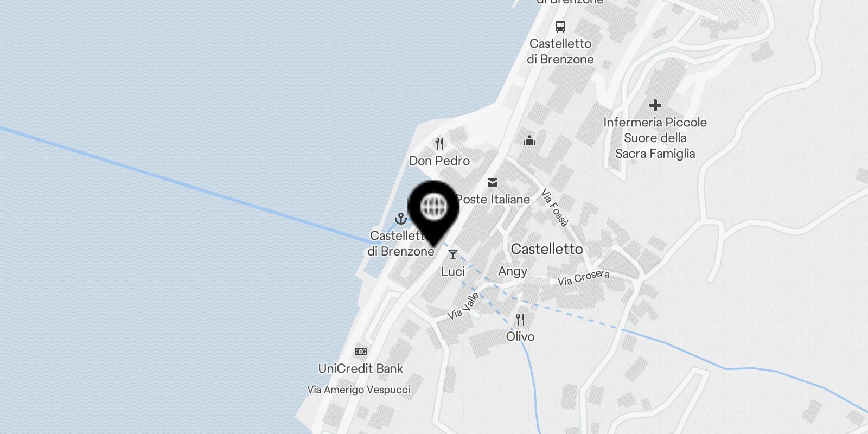The height and width of the screenshot is (434, 868).
Task: Click the Olivo restaurant cutlery icon
Action: coord(520,319)
